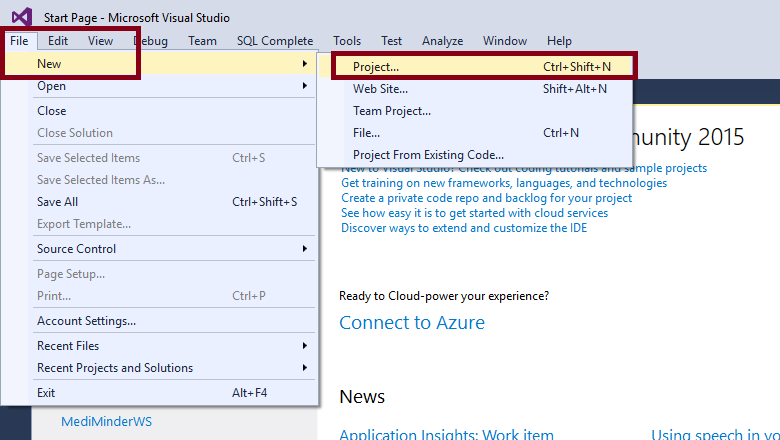Expand Recent Projects and Solutions submenu
780x440 pixels.
coord(115,368)
